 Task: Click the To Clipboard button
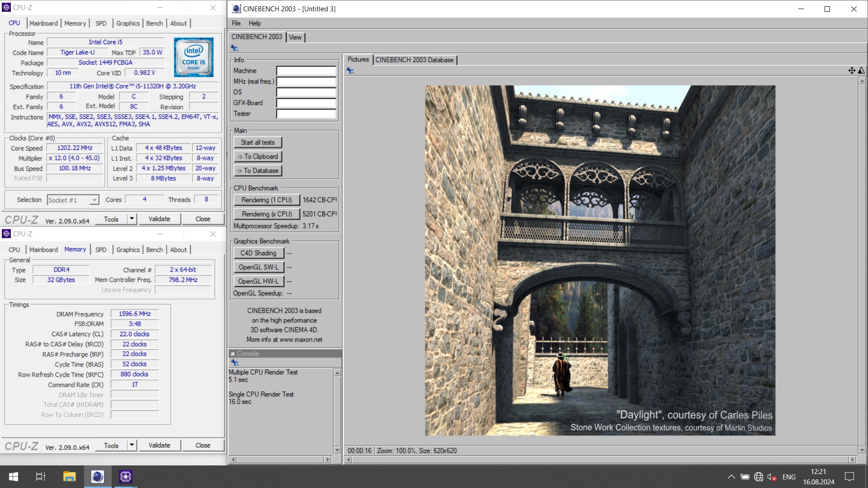click(x=258, y=156)
